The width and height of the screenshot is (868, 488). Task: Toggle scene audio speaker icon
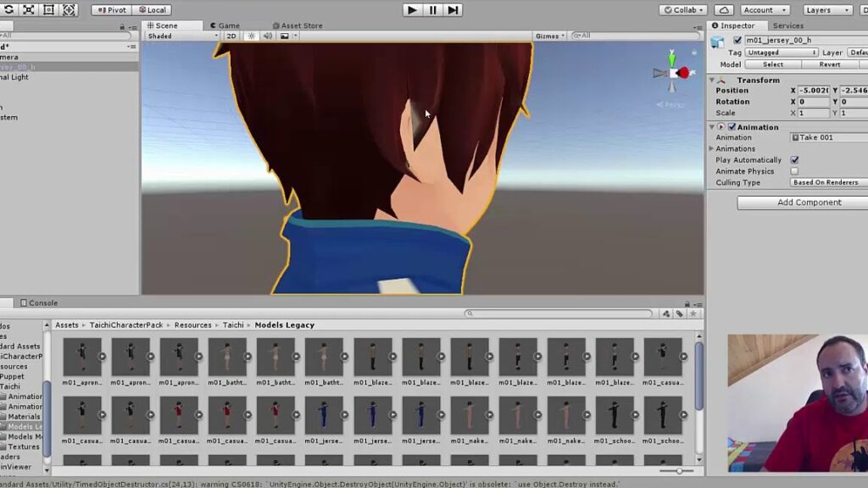point(267,36)
